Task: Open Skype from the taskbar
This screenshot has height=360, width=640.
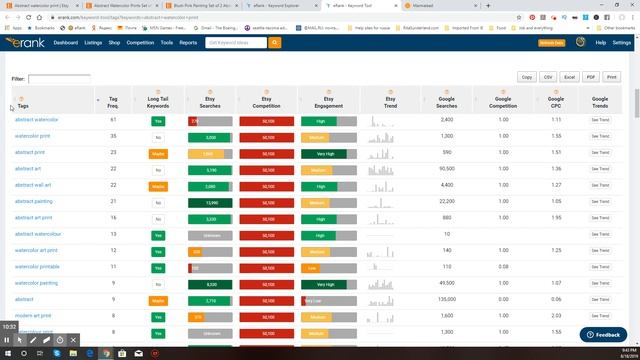Action: (x=57, y=353)
